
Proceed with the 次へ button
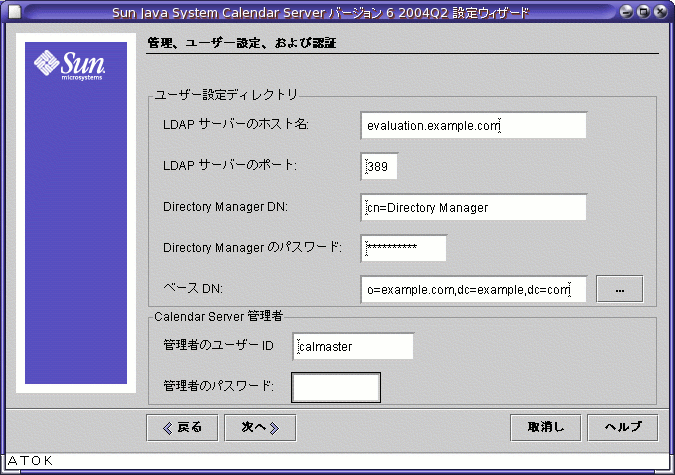(x=260, y=428)
